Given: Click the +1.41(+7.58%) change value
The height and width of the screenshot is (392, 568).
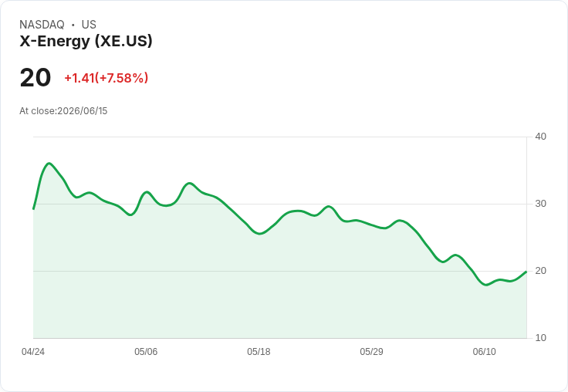Looking at the screenshot, I should [106, 78].
